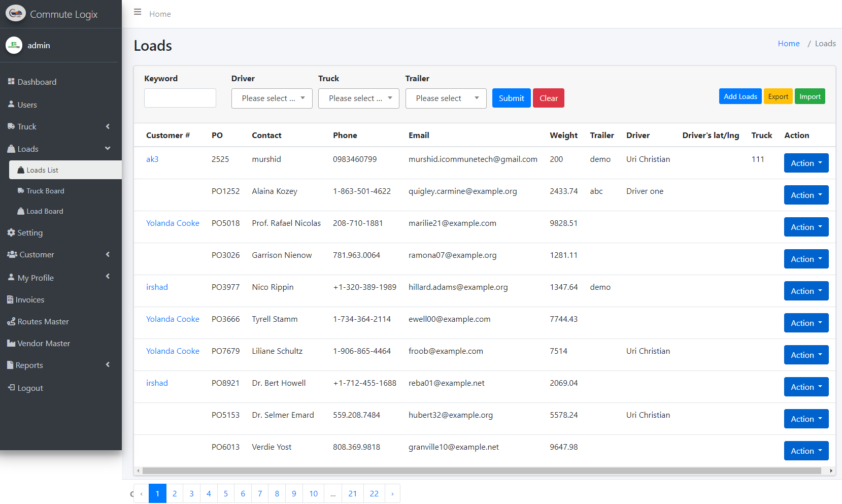Click into the Keyword input field
The image size is (842, 504).
coord(180,98)
